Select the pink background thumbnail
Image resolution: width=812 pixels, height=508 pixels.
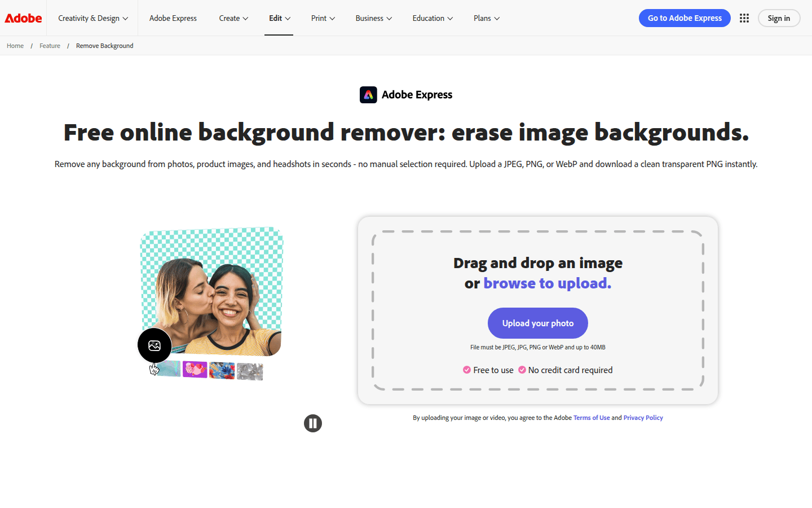pos(195,370)
